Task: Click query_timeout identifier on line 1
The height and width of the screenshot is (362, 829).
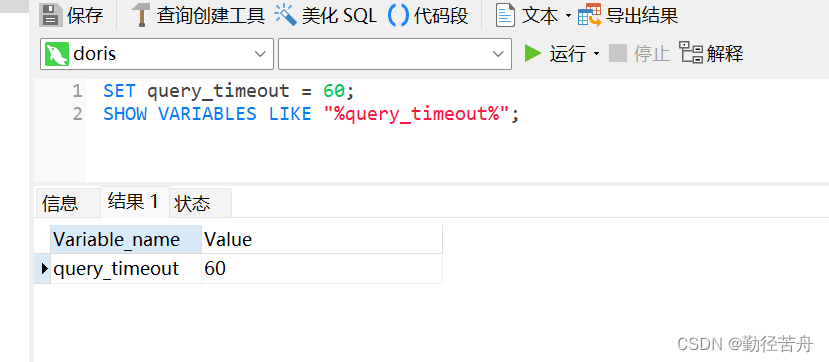Action: [218, 92]
